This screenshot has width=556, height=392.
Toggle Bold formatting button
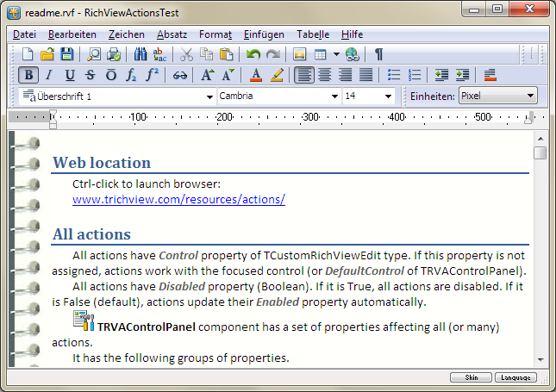click(x=28, y=75)
